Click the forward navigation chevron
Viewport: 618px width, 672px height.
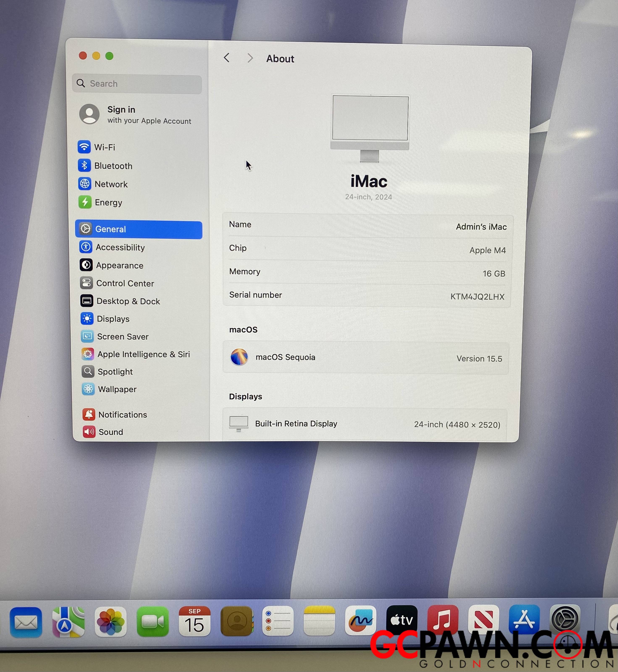(x=250, y=58)
